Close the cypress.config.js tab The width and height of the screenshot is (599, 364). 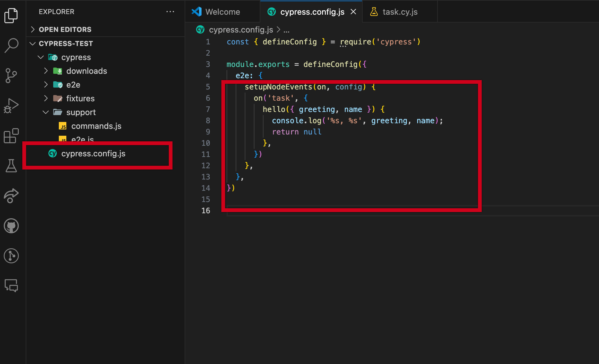coord(353,12)
